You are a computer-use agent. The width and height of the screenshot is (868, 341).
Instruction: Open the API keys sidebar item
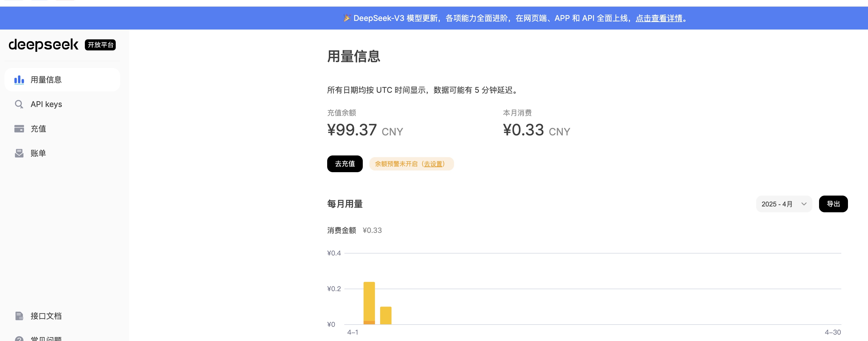pos(62,104)
